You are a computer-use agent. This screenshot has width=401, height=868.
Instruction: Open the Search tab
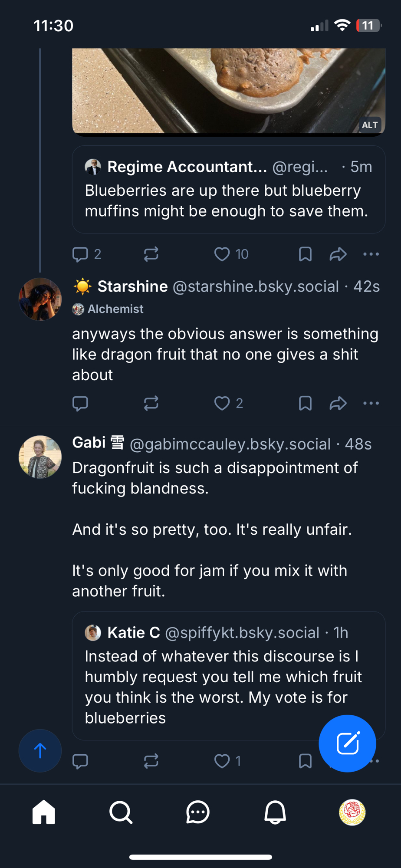(121, 812)
